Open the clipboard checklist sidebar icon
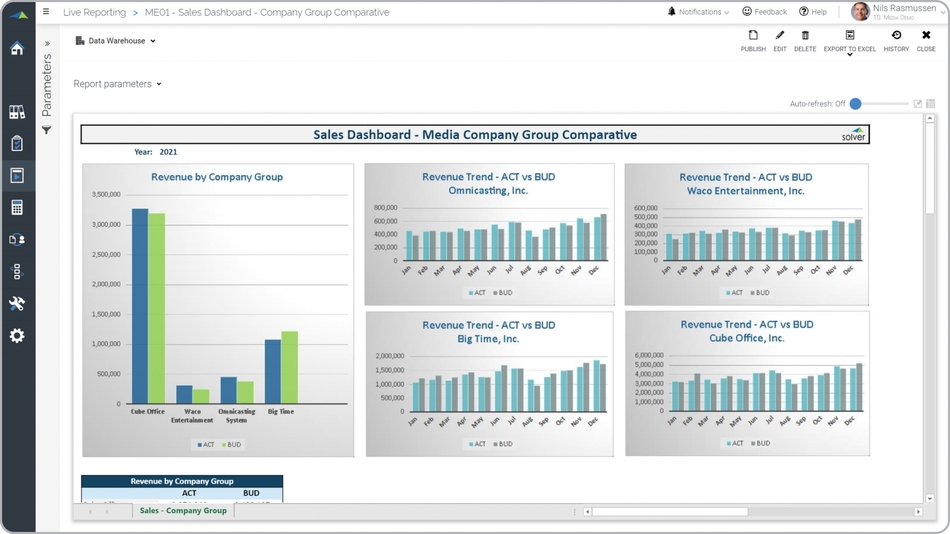The height and width of the screenshot is (534, 950). tap(17, 144)
